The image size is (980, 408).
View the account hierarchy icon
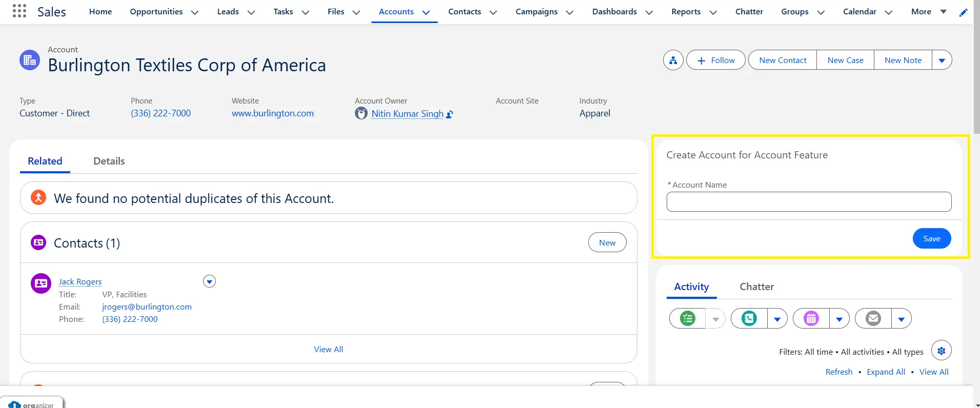pos(673,60)
